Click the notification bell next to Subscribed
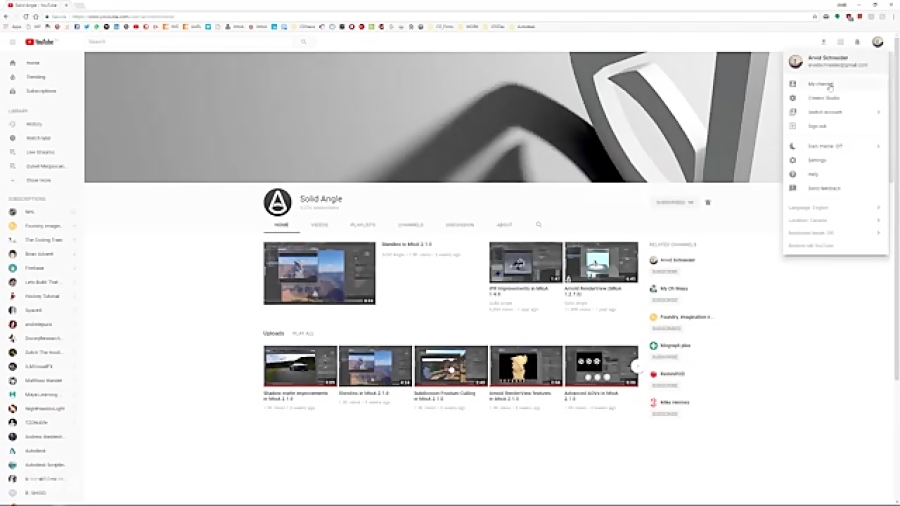 [x=708, y=202]
